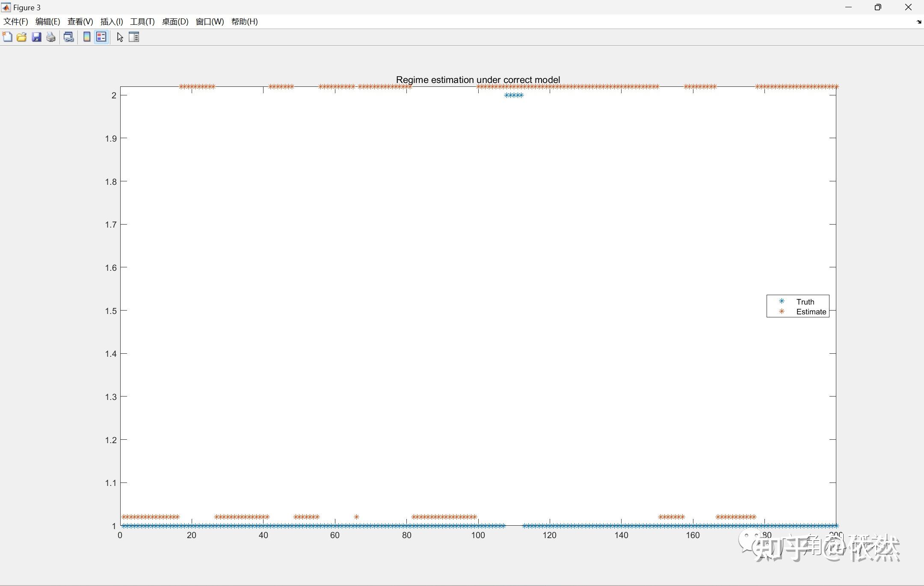Screen dimensions: 924x586
Task: Select the plot title text
Action: (x=478, y=80)
